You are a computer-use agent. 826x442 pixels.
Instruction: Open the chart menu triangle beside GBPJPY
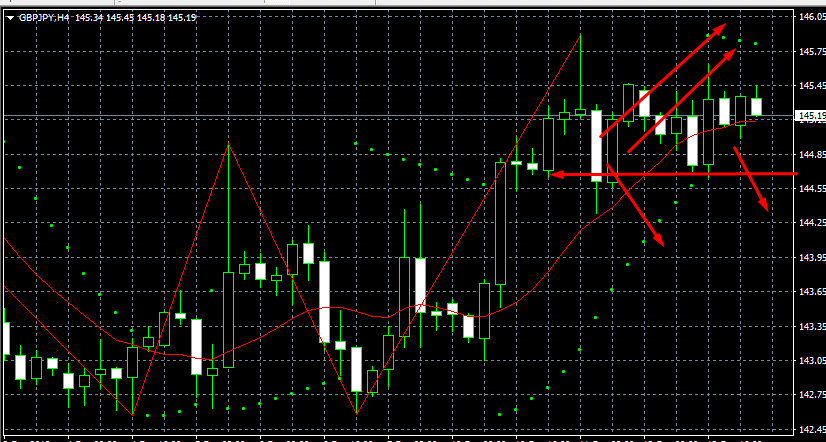(x=11, y=18)
